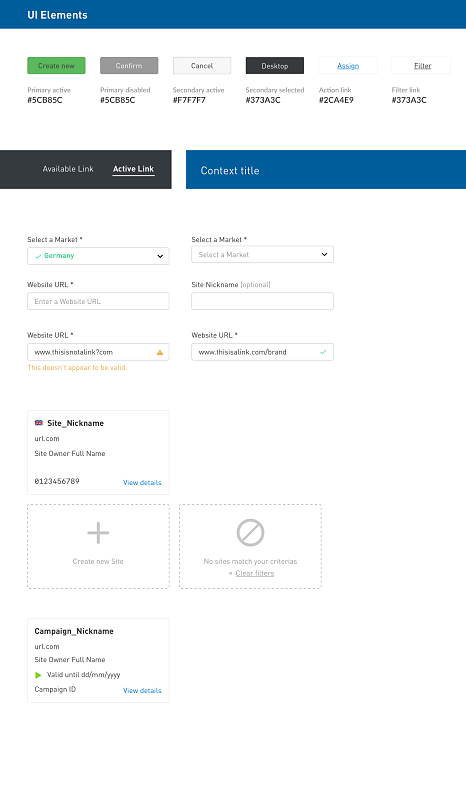Click the orange warning triangle in URL field
466x800 pixels.
coord(160,352)
